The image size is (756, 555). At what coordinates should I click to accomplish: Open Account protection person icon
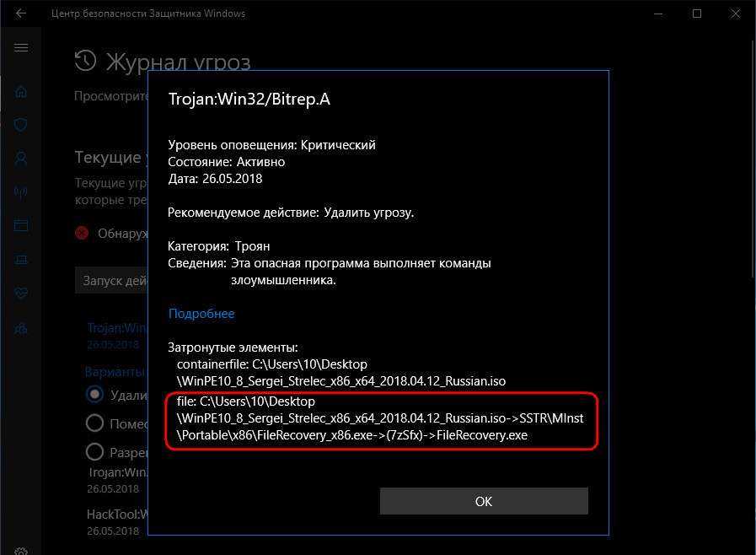21,158
